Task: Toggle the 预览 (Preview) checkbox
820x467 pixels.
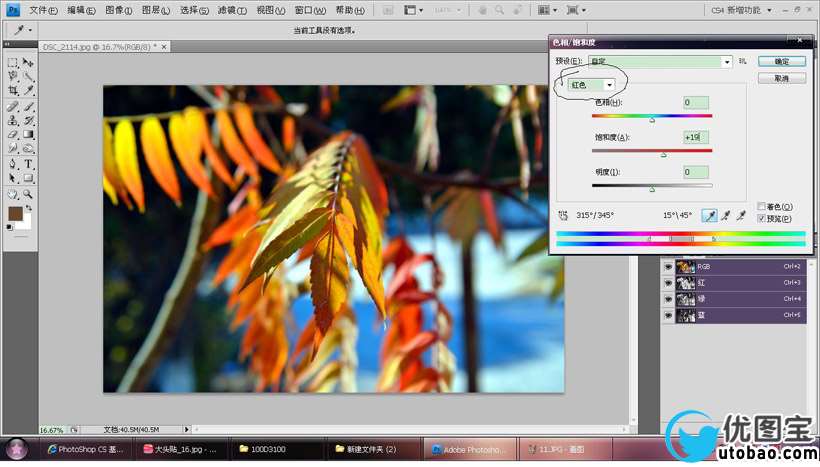Action: (761, 218)
